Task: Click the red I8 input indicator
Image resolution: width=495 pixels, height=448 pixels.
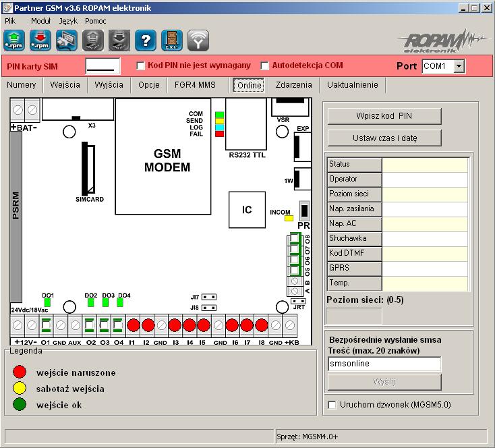Action: click(262, 325)
